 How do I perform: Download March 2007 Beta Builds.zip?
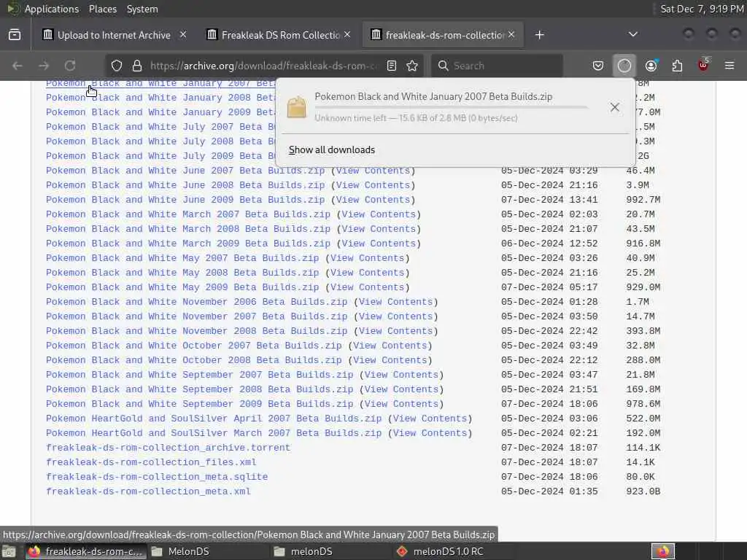[x=188, y=214]
